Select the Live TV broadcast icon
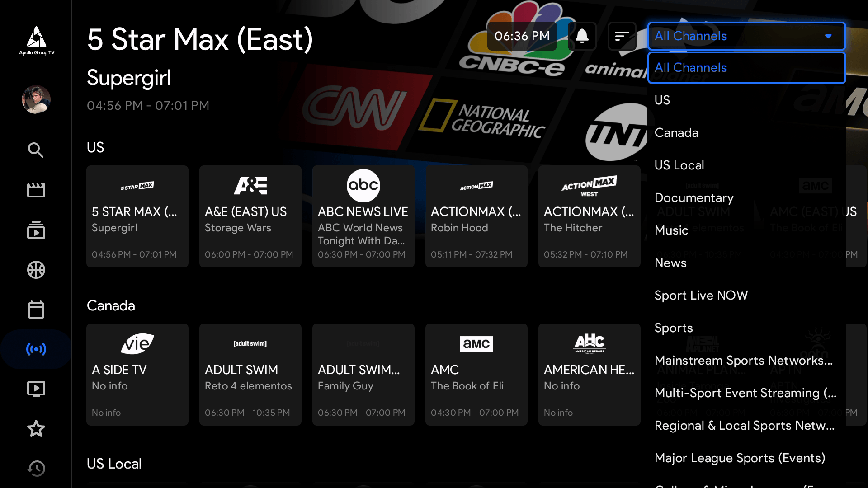868x488 pixels. pos(36,349)
